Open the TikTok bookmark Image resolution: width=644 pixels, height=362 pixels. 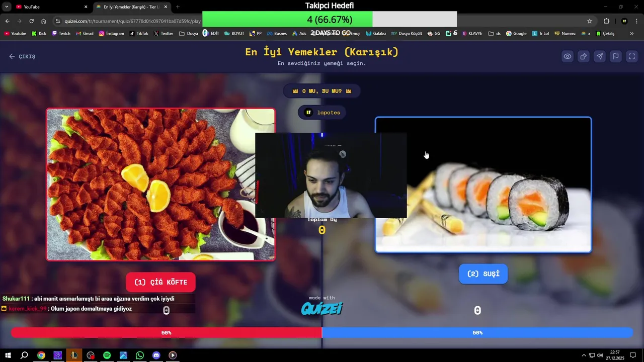[139, 34]
